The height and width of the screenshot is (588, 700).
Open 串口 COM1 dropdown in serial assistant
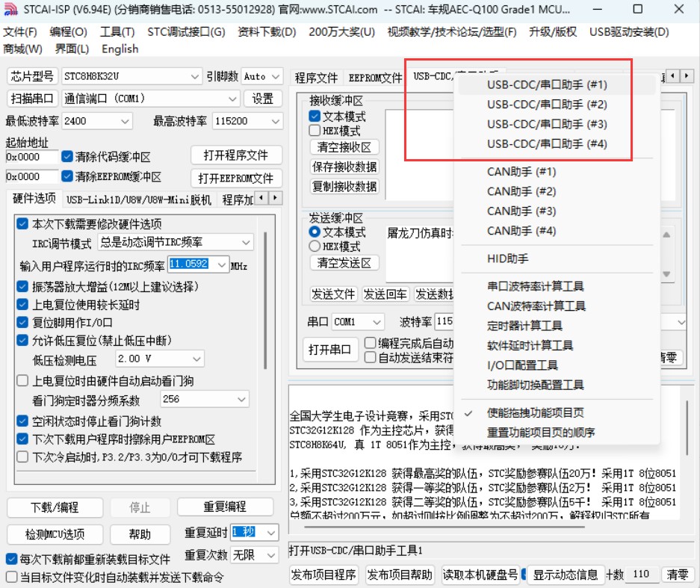point(358,321)
